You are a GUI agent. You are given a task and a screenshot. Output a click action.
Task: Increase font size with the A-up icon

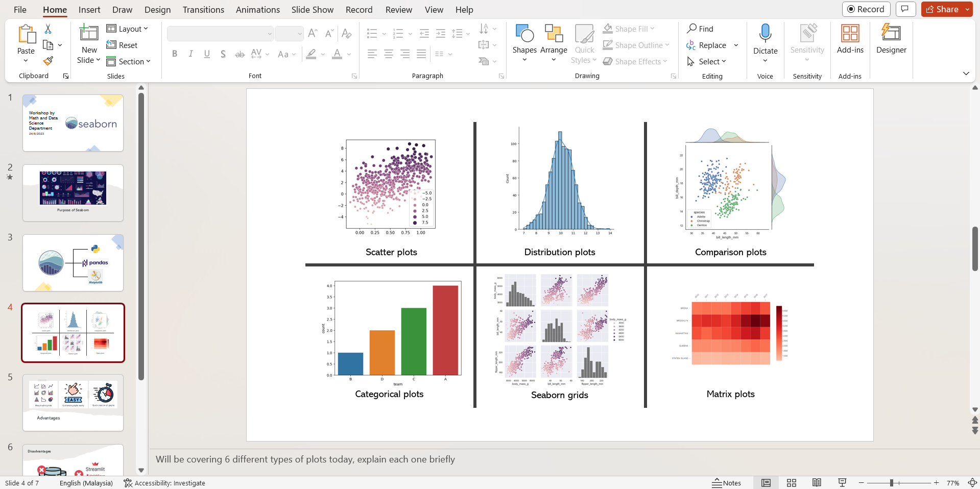(313, 34)
